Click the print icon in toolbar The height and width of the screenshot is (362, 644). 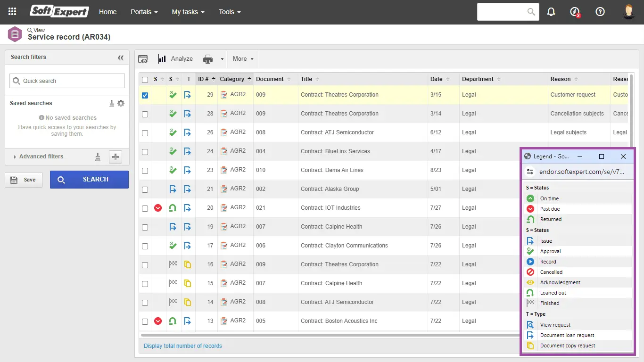[208, 59]
